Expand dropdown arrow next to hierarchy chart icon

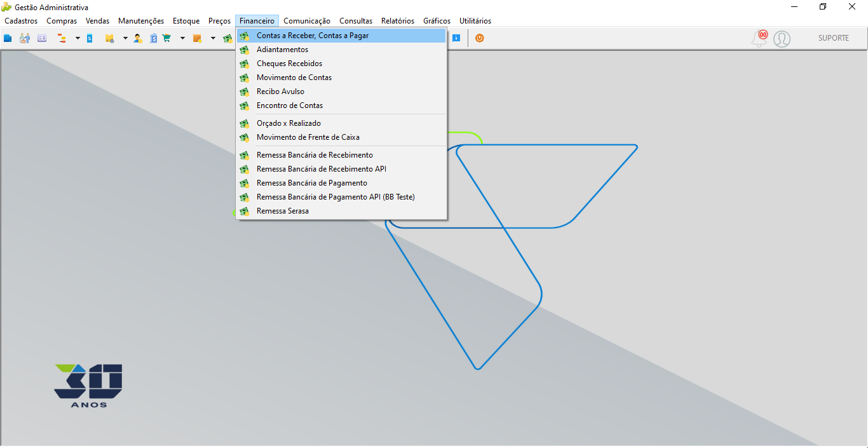[78, 38]
